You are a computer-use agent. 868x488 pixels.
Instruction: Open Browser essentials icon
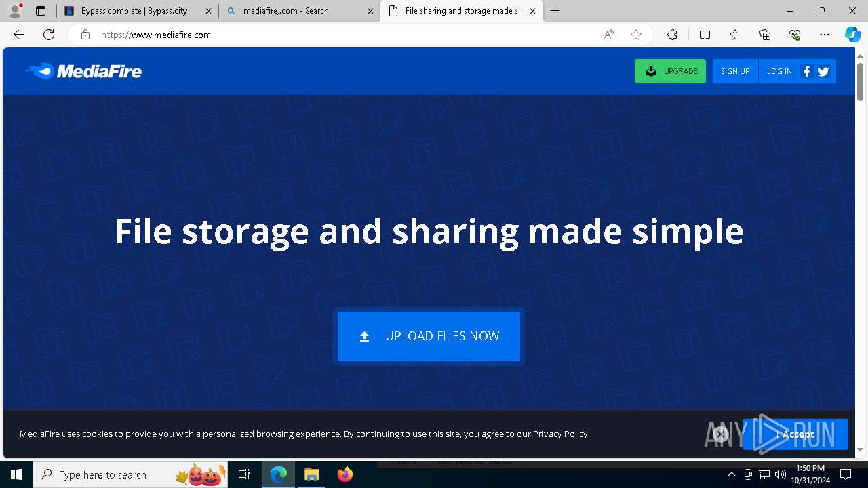click(795, 35)
